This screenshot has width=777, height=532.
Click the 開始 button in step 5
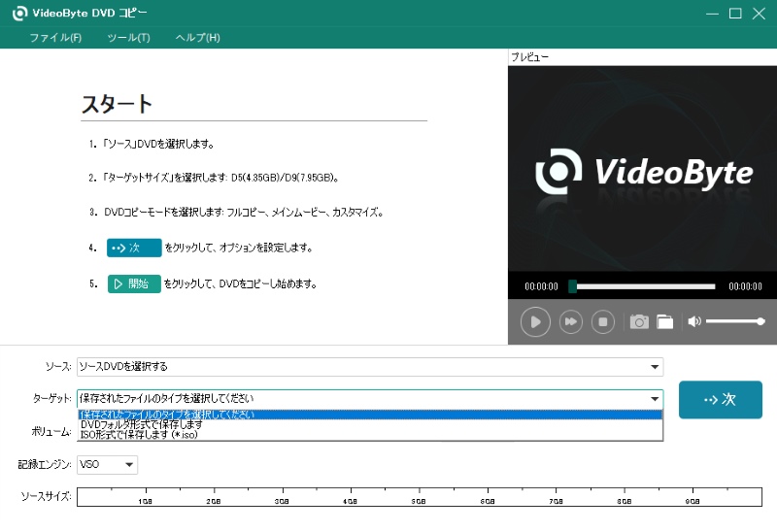(134, 283)
